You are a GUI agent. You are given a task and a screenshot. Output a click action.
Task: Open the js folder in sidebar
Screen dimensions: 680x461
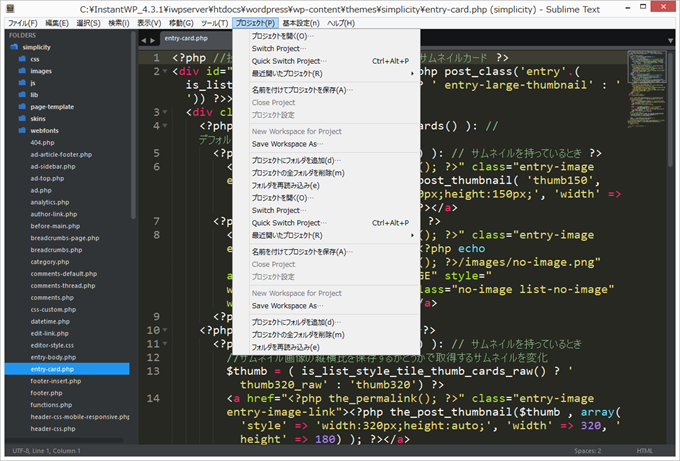point(33,83)
